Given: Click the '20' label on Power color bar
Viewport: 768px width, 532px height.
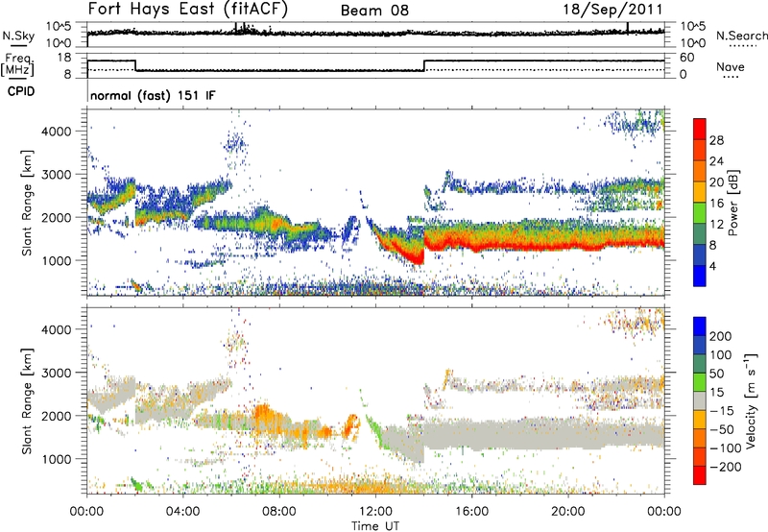Looking at the screenshot, I should 716,182.
